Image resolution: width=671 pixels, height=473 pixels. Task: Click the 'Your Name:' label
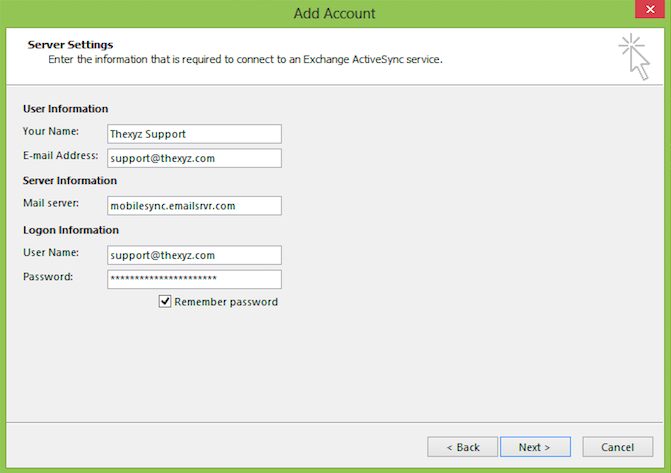(50, 131)
